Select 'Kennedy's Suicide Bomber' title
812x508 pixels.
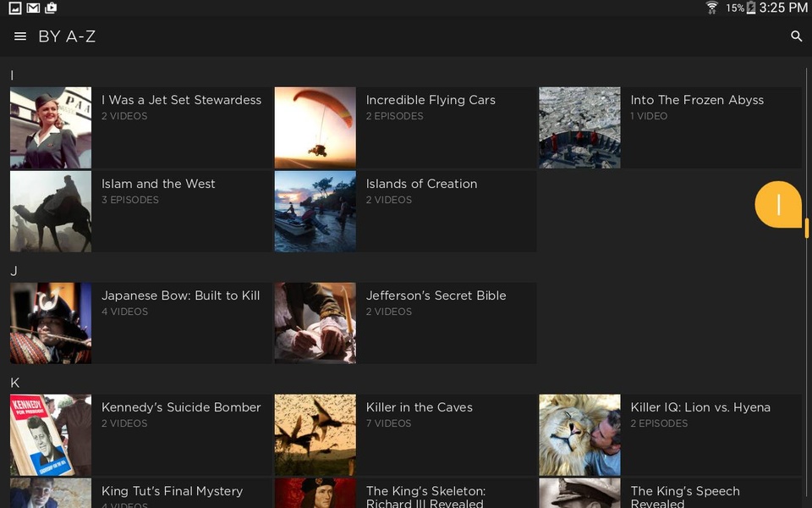pyautogui.click(x=181, y=407)
